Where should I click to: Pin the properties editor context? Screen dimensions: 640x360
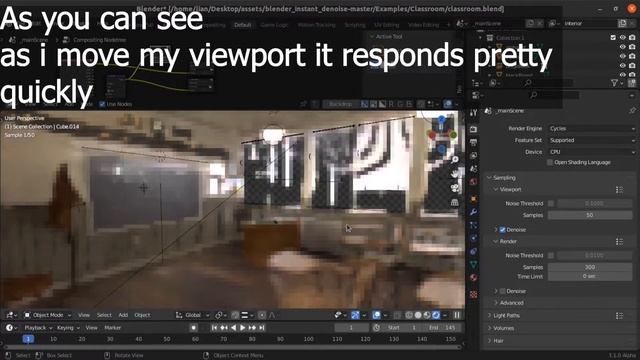(x=632, y=111)
